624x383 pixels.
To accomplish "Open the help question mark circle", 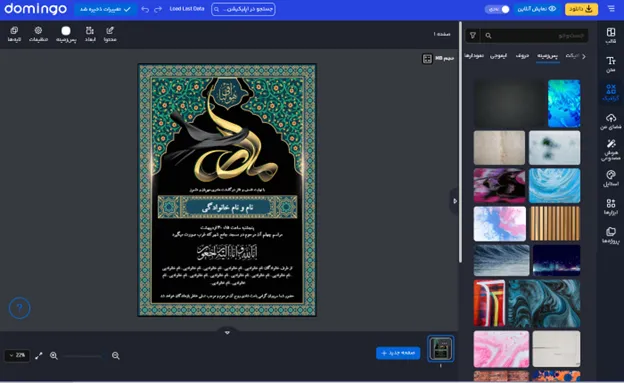I will point(20,308).
